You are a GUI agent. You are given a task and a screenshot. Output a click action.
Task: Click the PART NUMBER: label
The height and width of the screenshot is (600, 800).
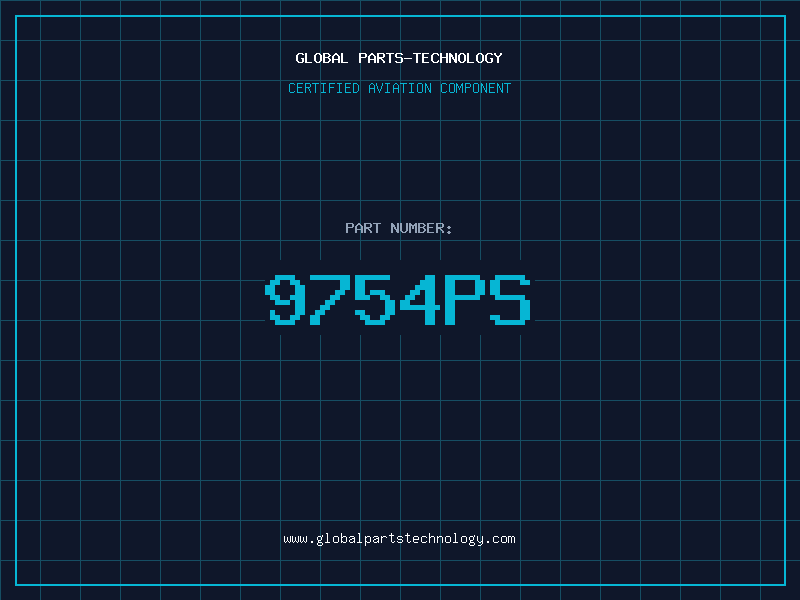399,228
